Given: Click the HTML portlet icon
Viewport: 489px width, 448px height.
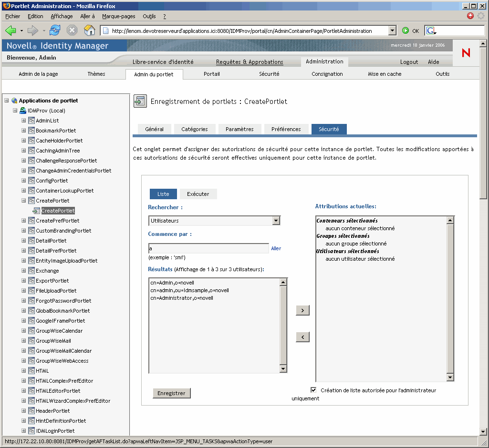Looking at the screenshot, I should pos(31,371).
